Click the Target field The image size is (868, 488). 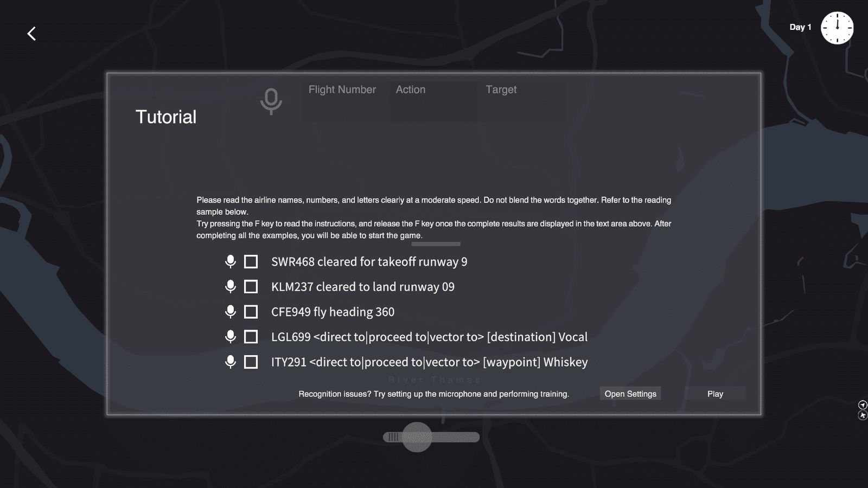pyautogui.click(x=522, y=101)
